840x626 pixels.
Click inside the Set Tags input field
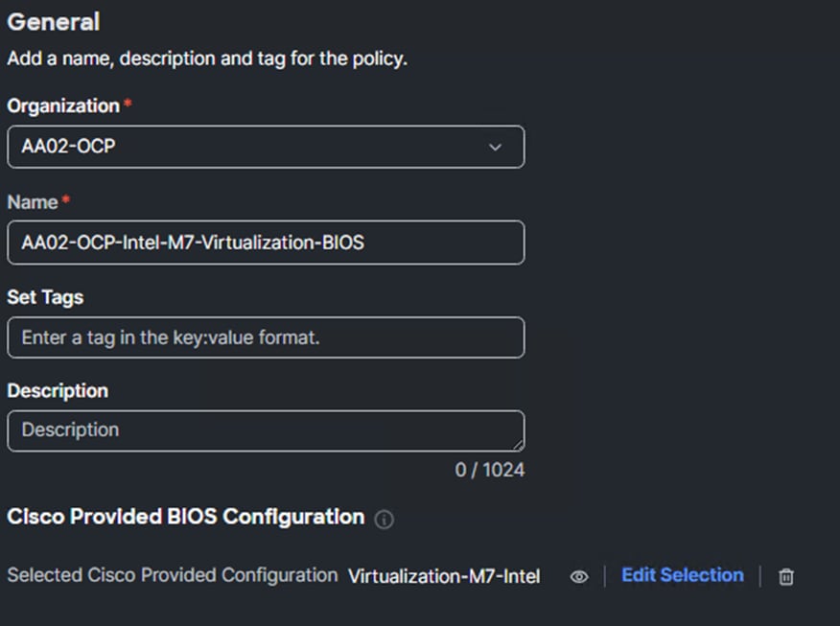point(266,337)
